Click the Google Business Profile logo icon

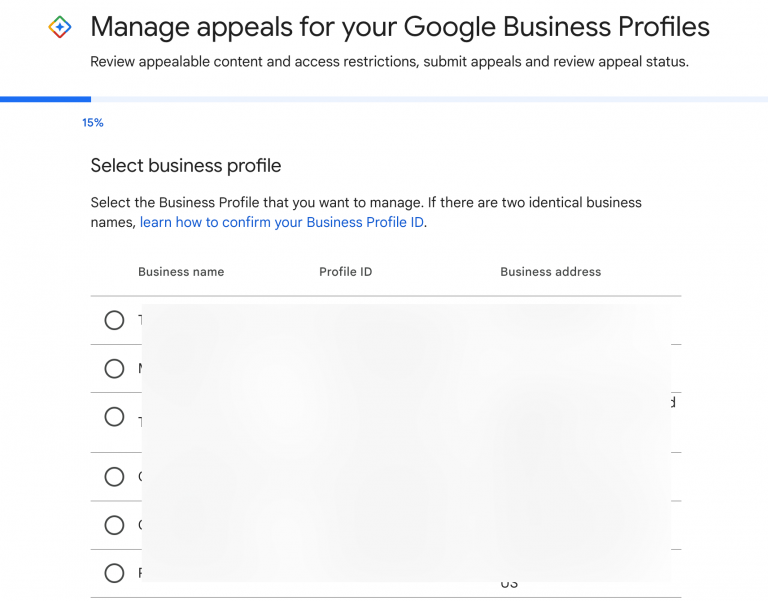click(x=60, y=27)
